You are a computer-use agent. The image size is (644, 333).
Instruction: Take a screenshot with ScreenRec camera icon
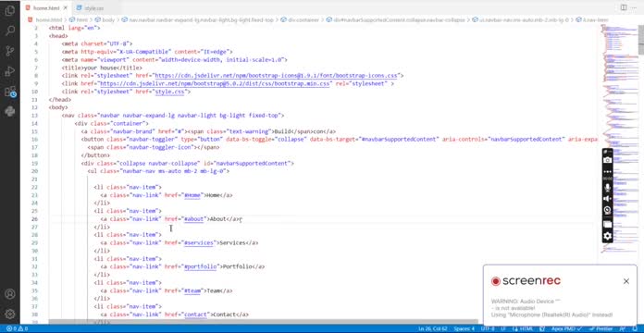point(607,160)
